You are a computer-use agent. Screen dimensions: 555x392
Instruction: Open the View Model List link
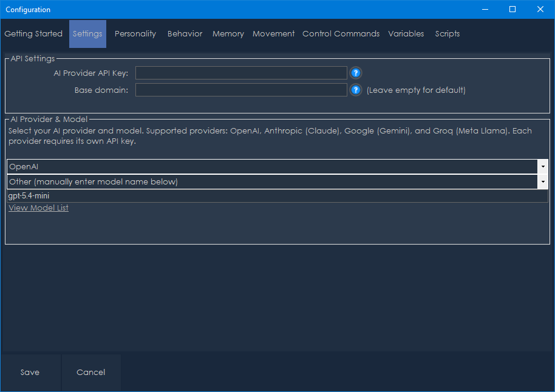pos(38,208)
